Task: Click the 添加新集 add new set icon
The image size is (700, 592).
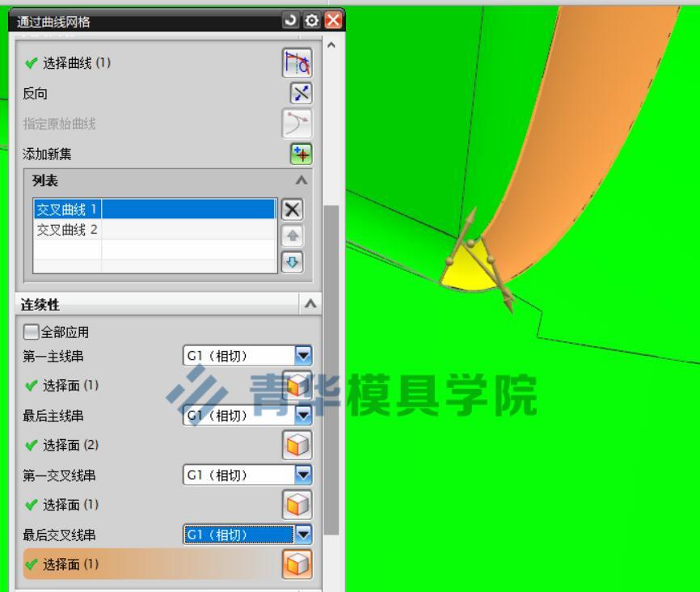Action: pyautogui.click(x=302, y=154)
